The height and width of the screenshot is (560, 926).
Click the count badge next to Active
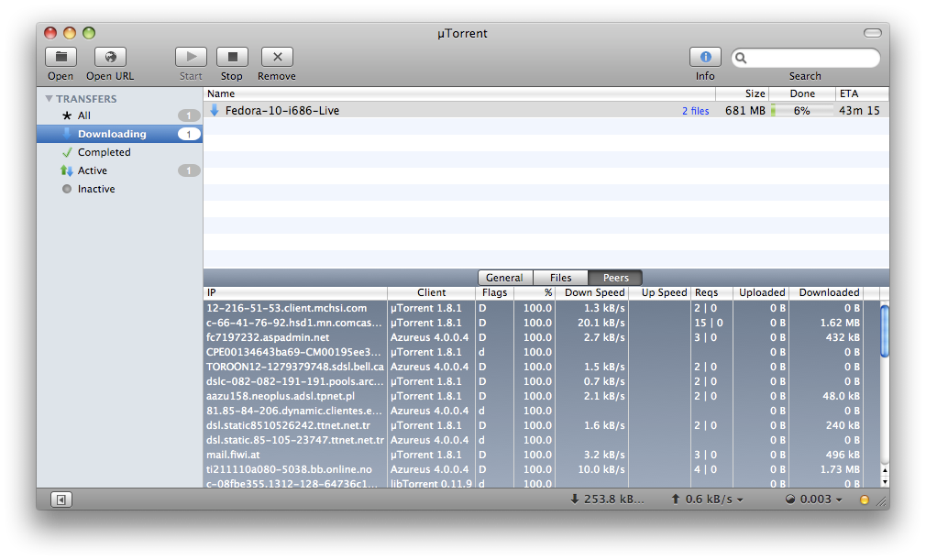[189, 170]
